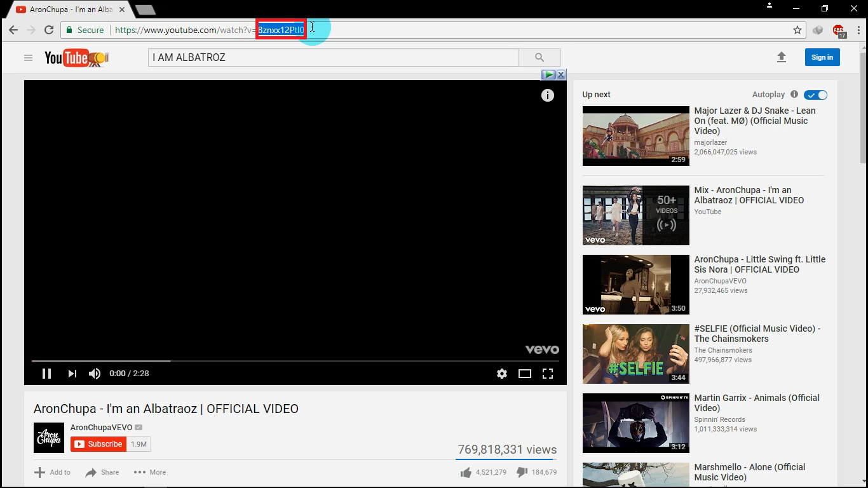Click the 769,818,331 views count
This screenshot has height=488, width=868.
507,449
